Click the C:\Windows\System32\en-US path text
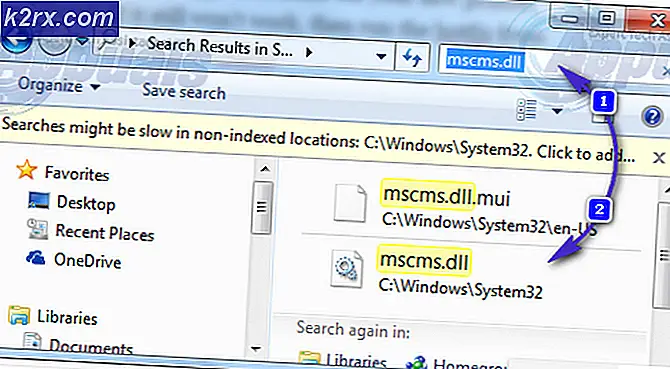The height and width of the screenshot is (369, 670). [x=489, y=225]
